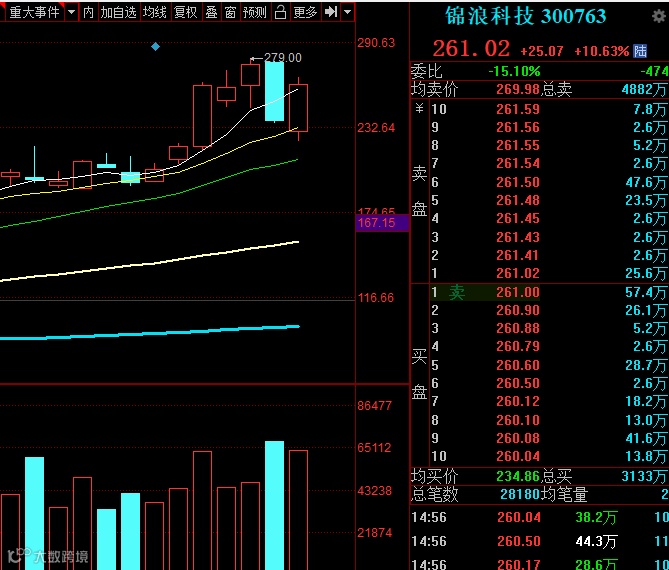Screen dimensions: 669x570
Task: Open the last dropdown arrow in chart toolbar
Action: [x=348, y=12]
